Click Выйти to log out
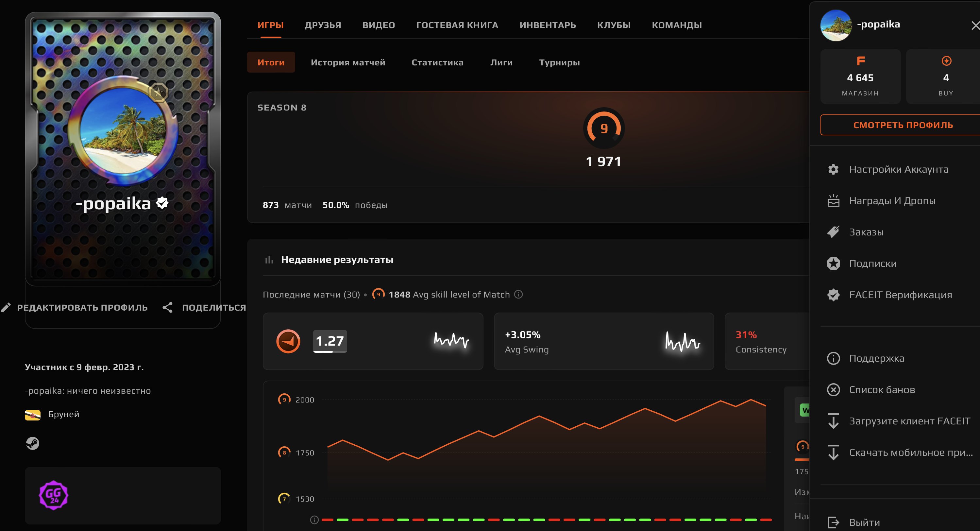The image size is (980, 531). (x=899, y=522)
